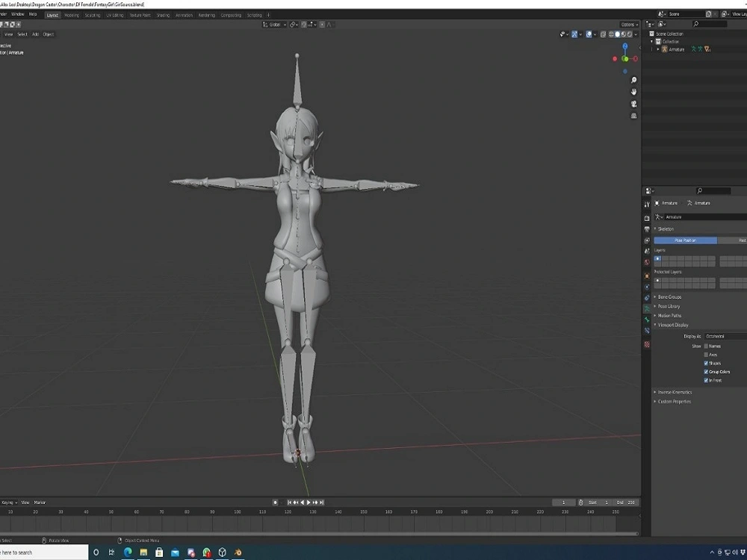Expand the Custom Properties panel
747x560 pixels.
pyautogui.click(x=674, y=402)
